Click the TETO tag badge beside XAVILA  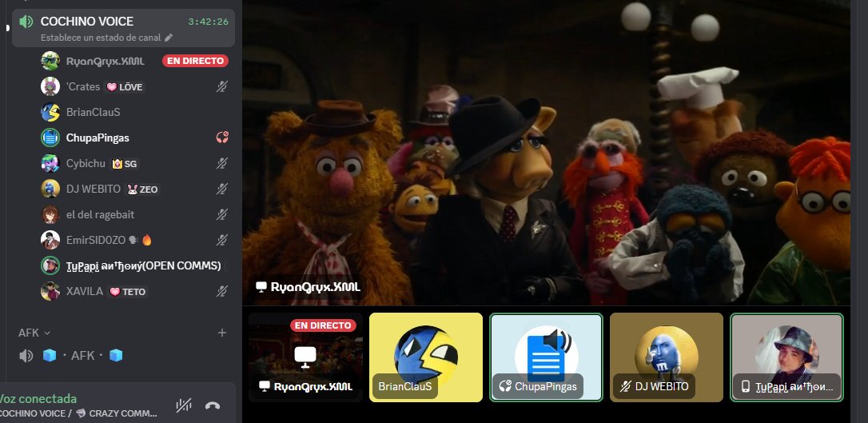click(x=129, y=292)
